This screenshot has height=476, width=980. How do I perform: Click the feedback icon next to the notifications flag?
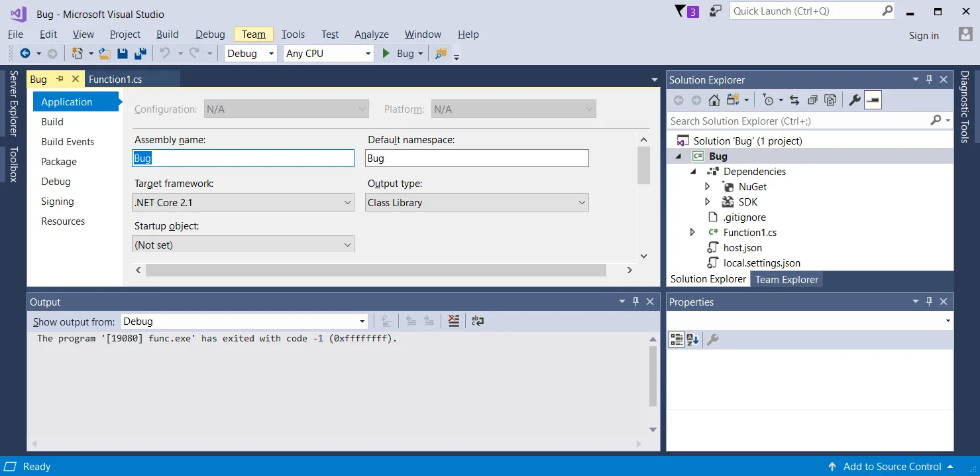[x=715, y=11]
